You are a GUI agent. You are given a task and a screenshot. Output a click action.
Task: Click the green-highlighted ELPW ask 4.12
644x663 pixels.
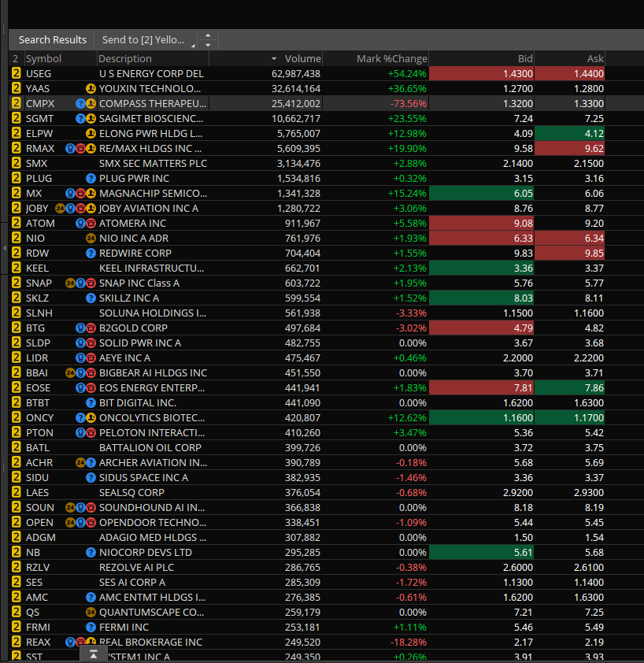click(x=569, y=134)
